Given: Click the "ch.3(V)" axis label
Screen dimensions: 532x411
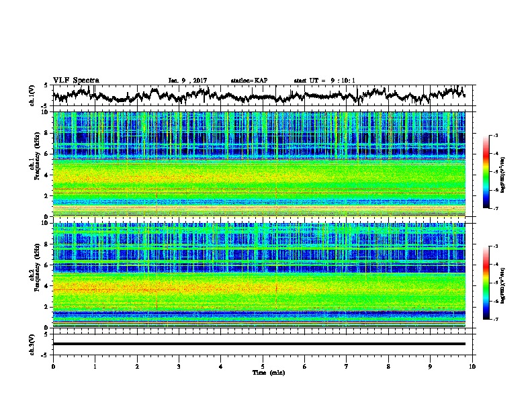Looking at the screenshot, I should point(32,345).
